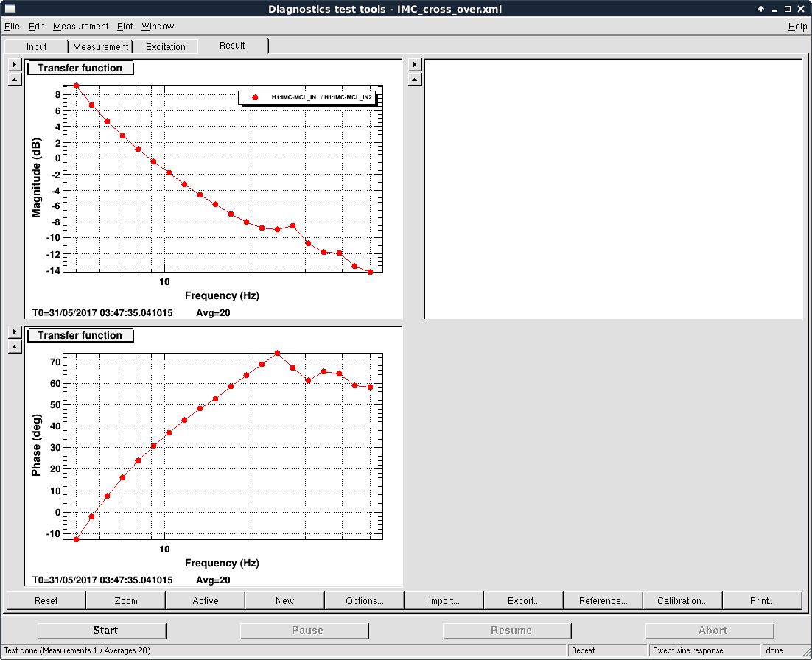Screen dimensions: 812x660
Task: Click the 'Swept sine response' status field
Action: pos(705,650)
